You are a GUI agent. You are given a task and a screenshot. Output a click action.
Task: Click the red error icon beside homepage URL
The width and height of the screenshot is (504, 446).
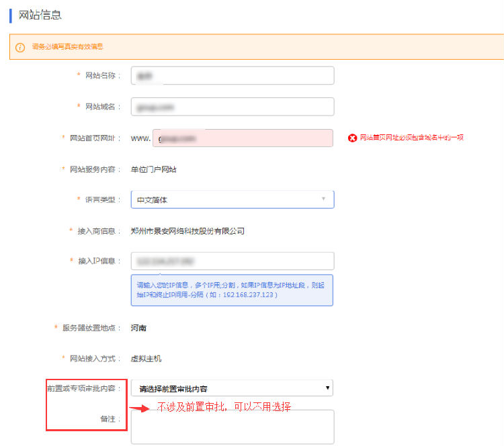tap(352, 138)
